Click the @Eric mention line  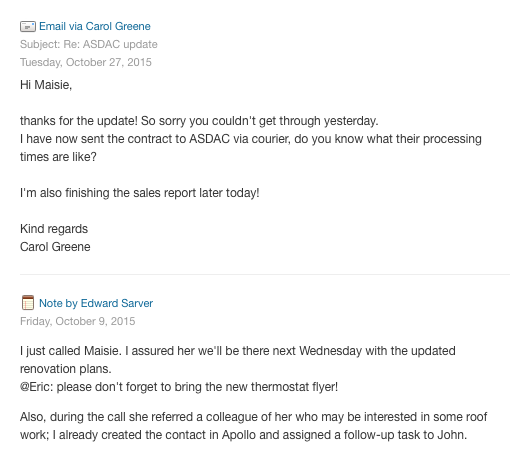179,387
